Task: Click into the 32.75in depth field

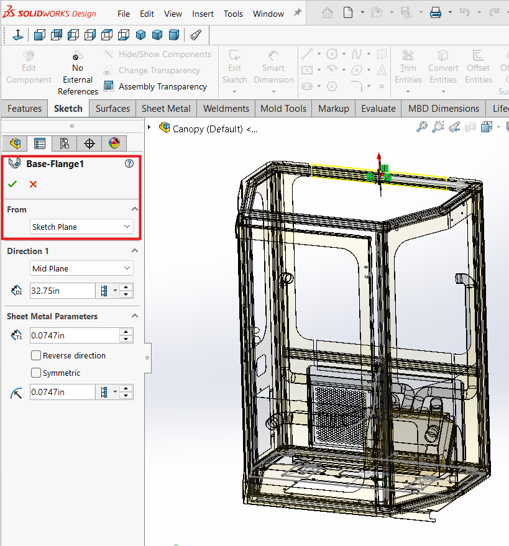Action: pyautogui.click(x=62, y=290)
